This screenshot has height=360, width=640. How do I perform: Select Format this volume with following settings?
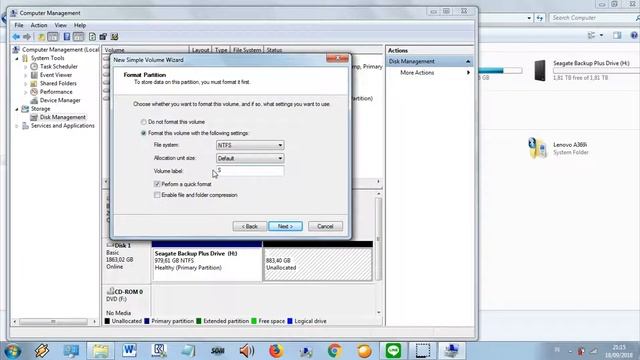pos(143,133)
